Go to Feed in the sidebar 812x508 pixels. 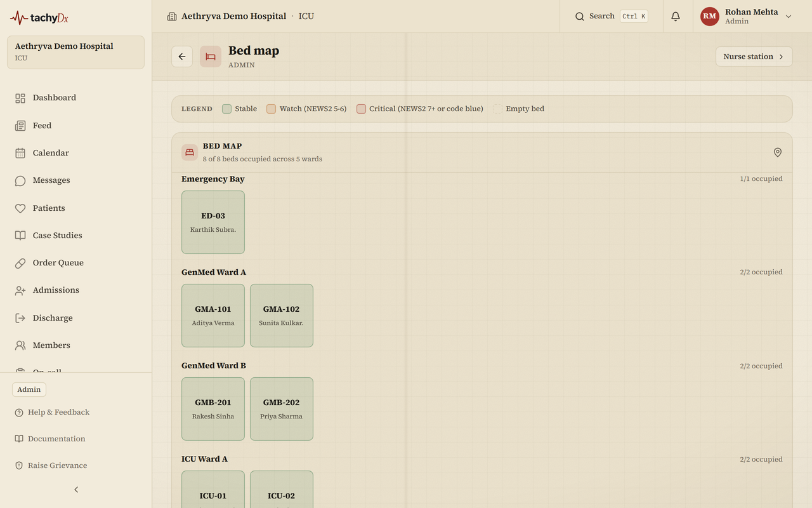pyautogui.click(x=75, y=126)
